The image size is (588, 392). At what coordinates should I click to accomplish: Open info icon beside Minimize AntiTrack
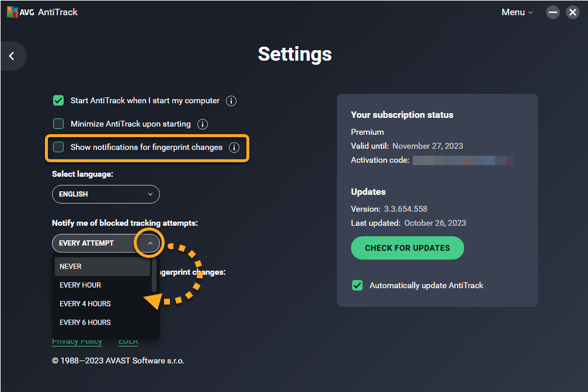pyautogui.click(x=203, y=124)
